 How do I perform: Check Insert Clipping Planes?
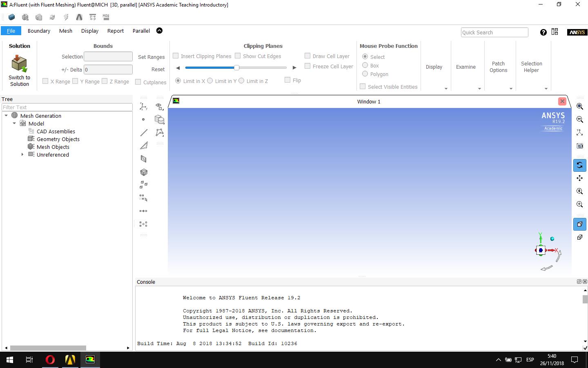point(176,56)
